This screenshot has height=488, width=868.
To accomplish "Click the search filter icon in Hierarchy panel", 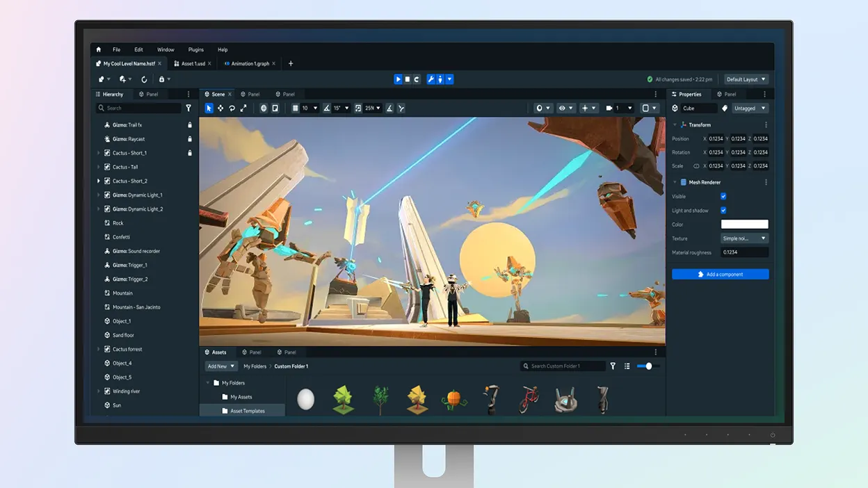I will (x=188, y=108).
